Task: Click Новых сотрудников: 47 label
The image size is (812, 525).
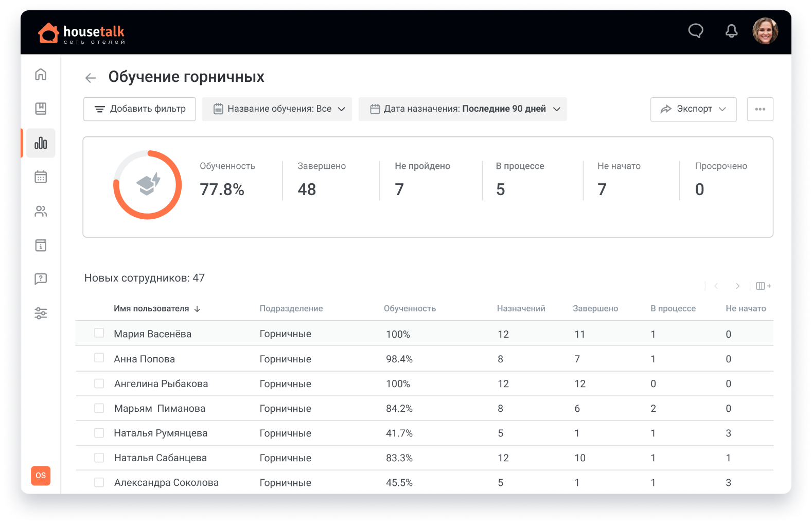Action: click(x=145, y=278)
